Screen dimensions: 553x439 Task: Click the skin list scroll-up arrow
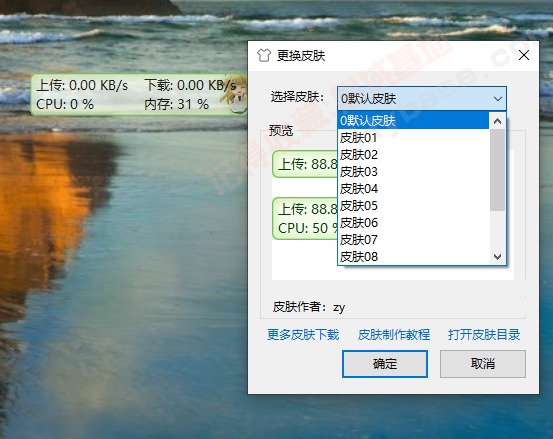point(497,121)
